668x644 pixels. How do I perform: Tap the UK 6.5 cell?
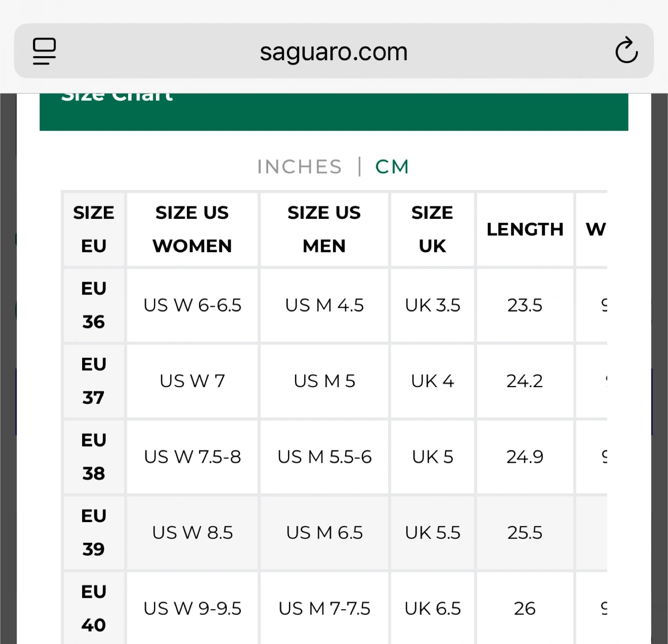(432, 608)
